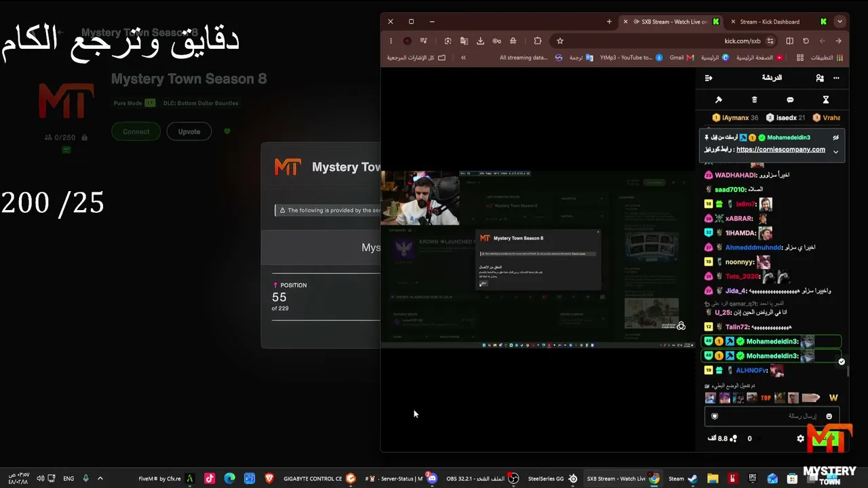Open chat settings gear icon
The width and height of the screenshot is (868, 488).
click(800, 439)
